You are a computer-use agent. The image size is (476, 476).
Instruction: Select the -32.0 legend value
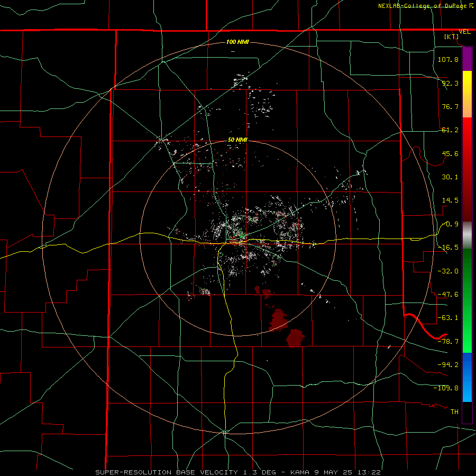pyautogui.click(x=448, y=271)
